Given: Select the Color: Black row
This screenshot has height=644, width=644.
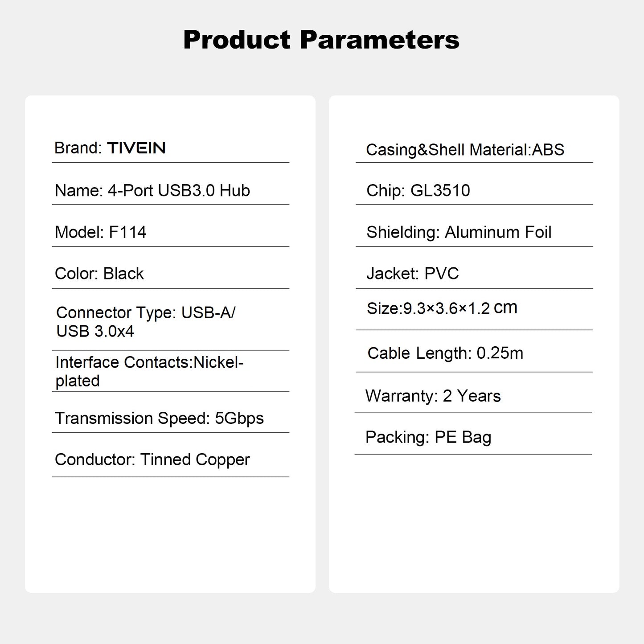Looking at the screenshot, I should click(x=99, y=274).
